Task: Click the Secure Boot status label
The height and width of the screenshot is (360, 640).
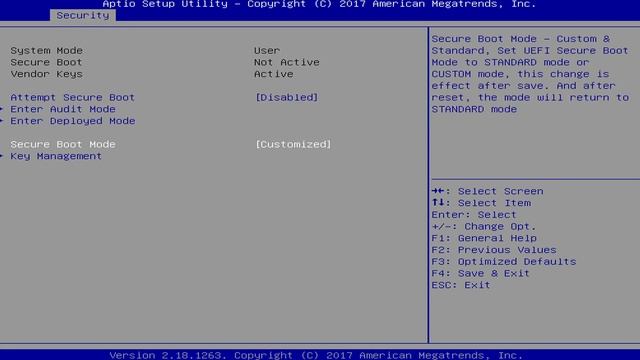Action: [x=46, y=62]
